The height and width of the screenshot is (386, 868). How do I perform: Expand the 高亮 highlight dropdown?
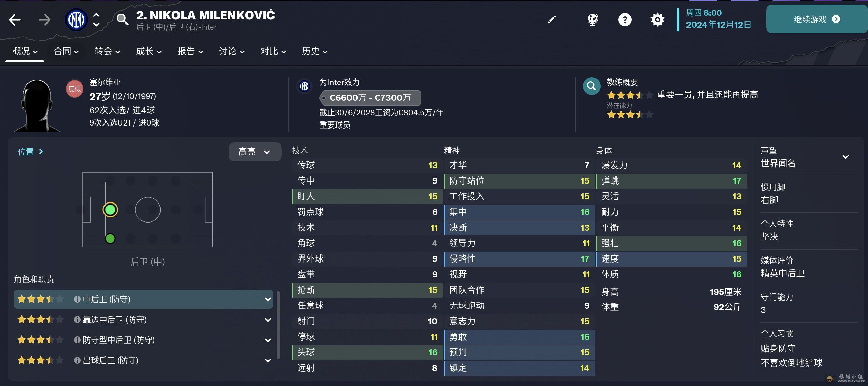254,152
